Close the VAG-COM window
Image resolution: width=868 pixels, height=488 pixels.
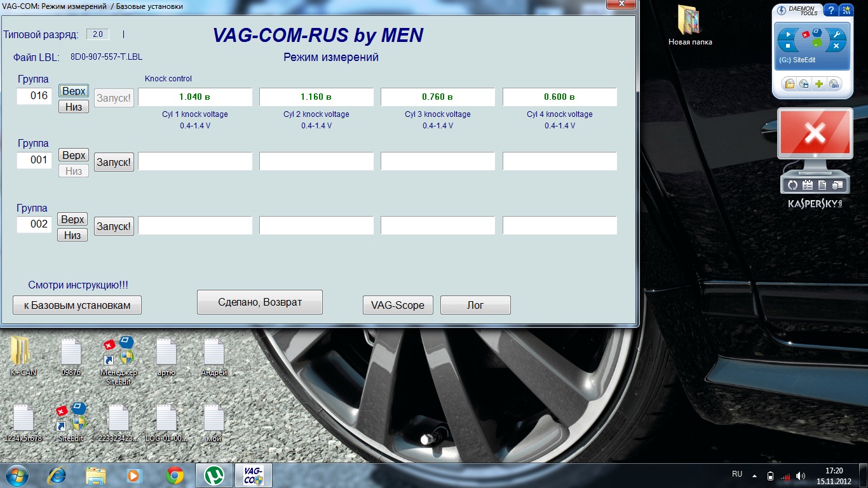[621, 4]
